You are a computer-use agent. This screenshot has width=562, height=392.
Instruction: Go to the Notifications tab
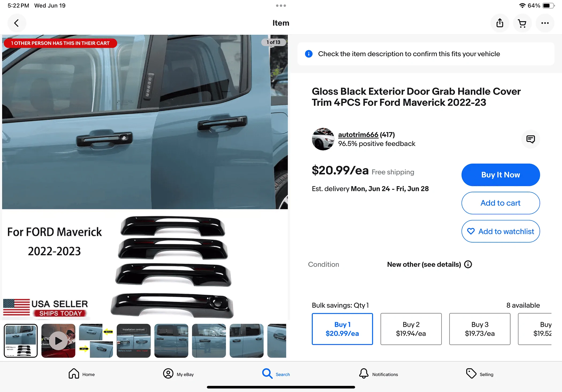coord(378,374)
